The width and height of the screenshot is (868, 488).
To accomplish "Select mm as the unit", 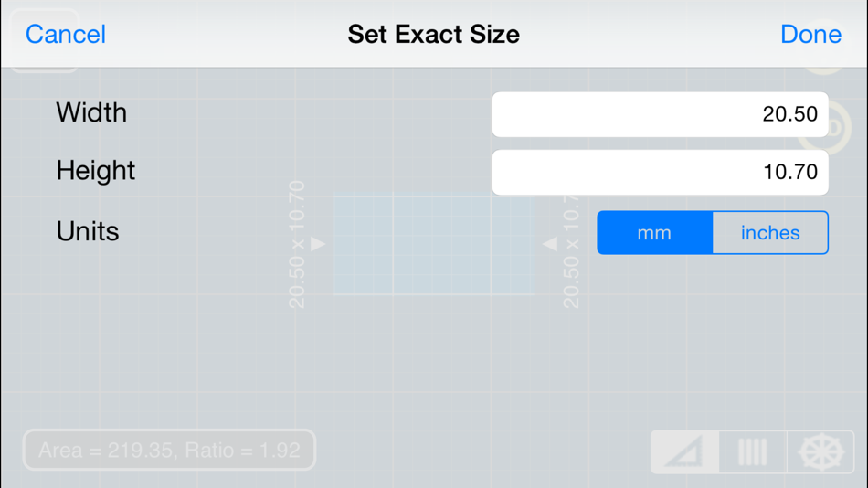I will 654,233.
